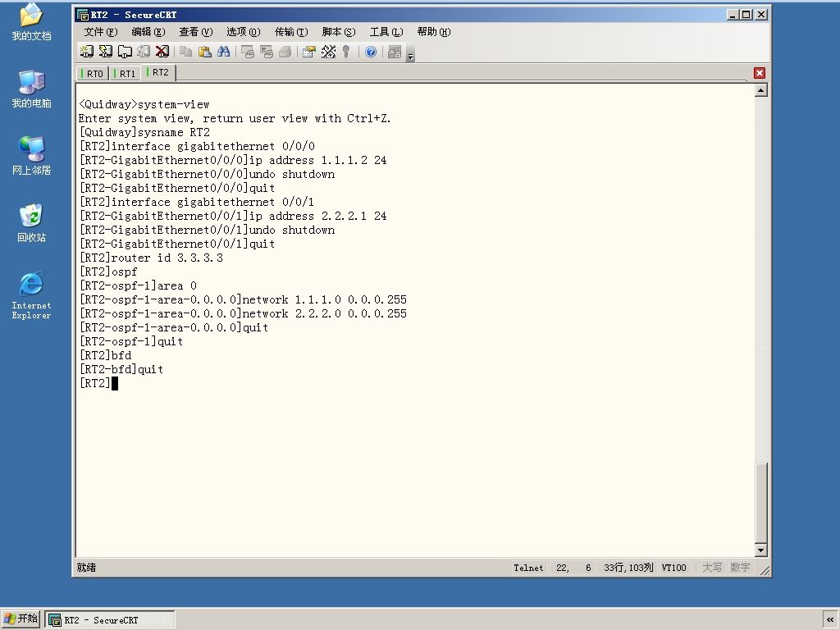Click the Public Key gray key icon
Viewport: 840px width, 630px height.
click(347, 52)
